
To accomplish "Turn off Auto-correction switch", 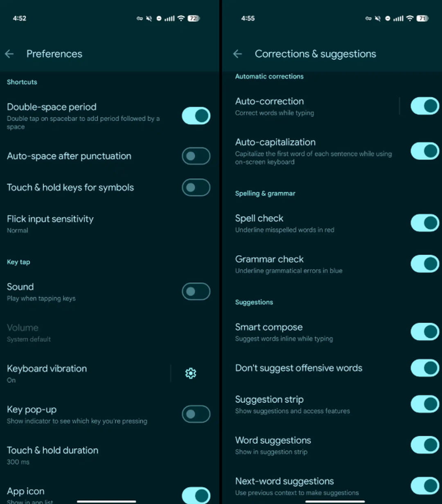I will [x=424, y=106].
